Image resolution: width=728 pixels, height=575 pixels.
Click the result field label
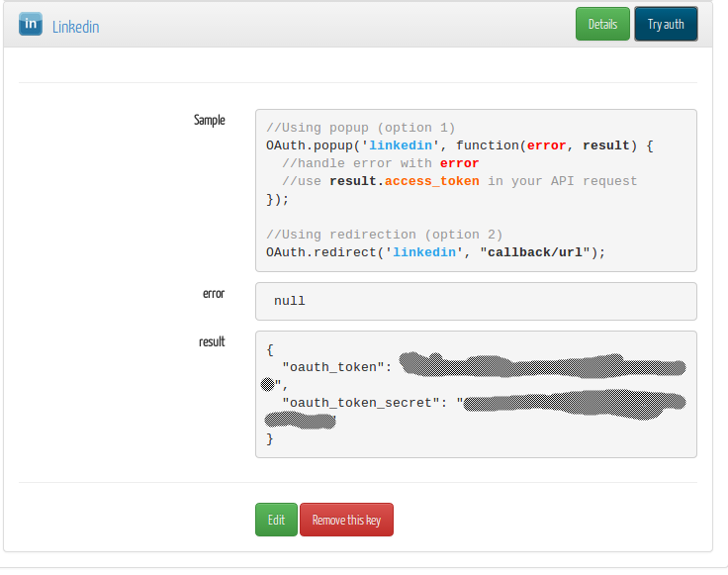[212, 341]
